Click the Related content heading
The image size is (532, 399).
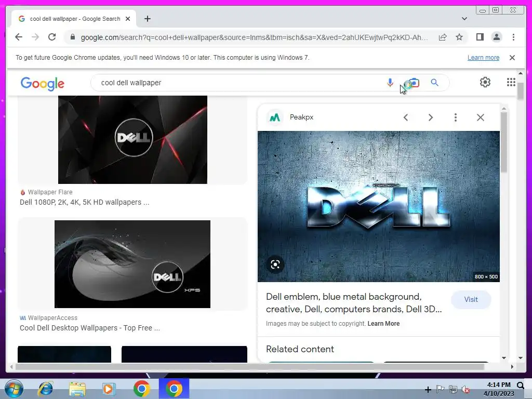300,349
